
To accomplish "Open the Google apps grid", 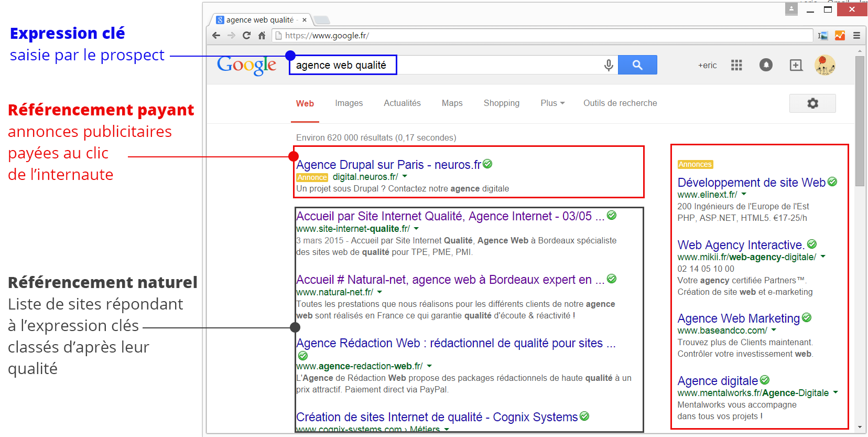I will point(736,65).
